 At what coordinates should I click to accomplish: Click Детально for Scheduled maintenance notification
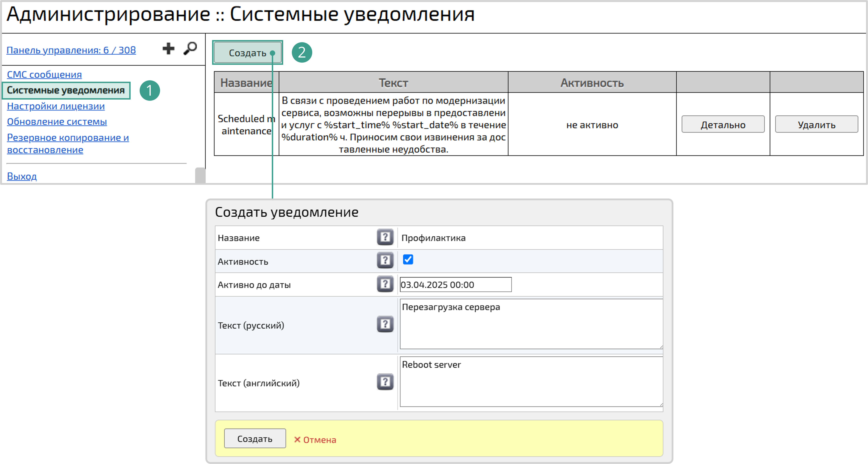point(722,124)
